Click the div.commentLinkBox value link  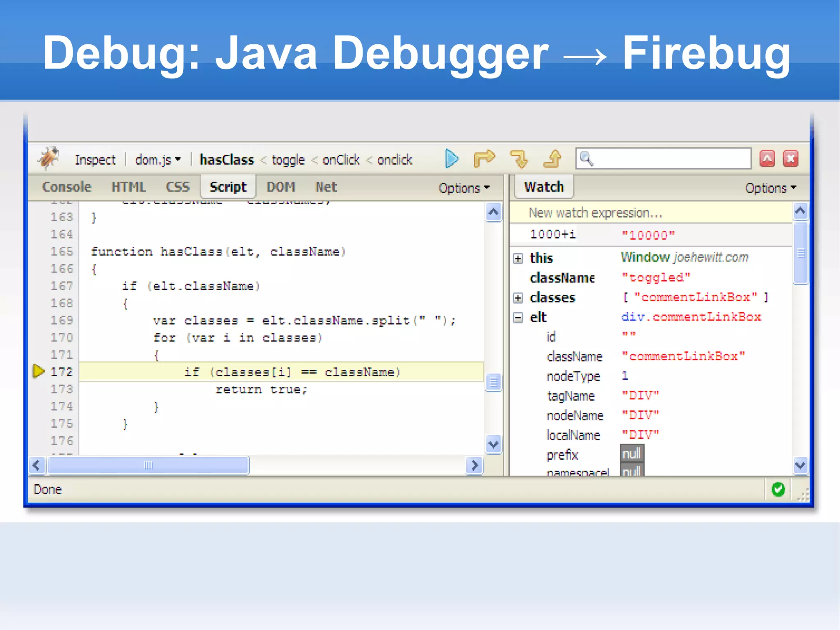(x=691, y=317)
